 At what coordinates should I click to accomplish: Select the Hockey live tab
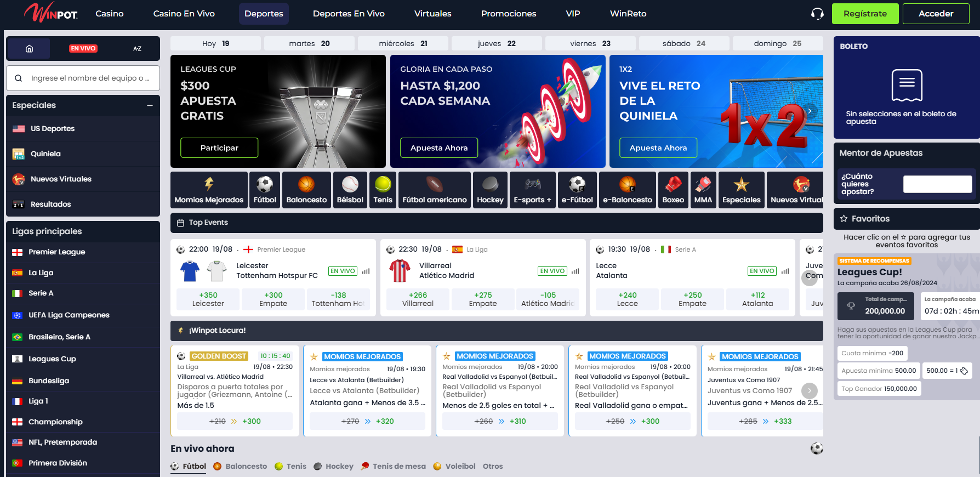333,466
